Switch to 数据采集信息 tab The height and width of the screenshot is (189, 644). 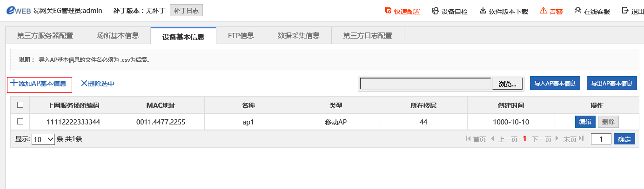coord(298,35)
